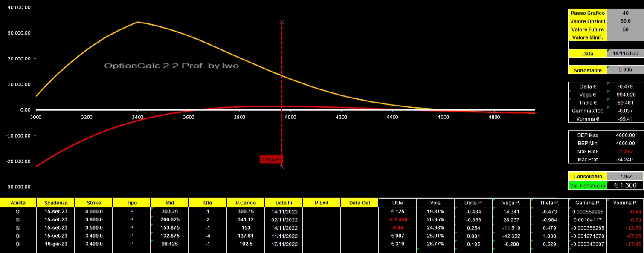Click the Consolidato value 7362
The width and height of the screenshot is (644, 253).
pyautogui.click(x=625, y=176)
